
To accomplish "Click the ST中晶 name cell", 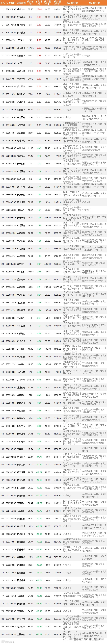I will point(21,40).
